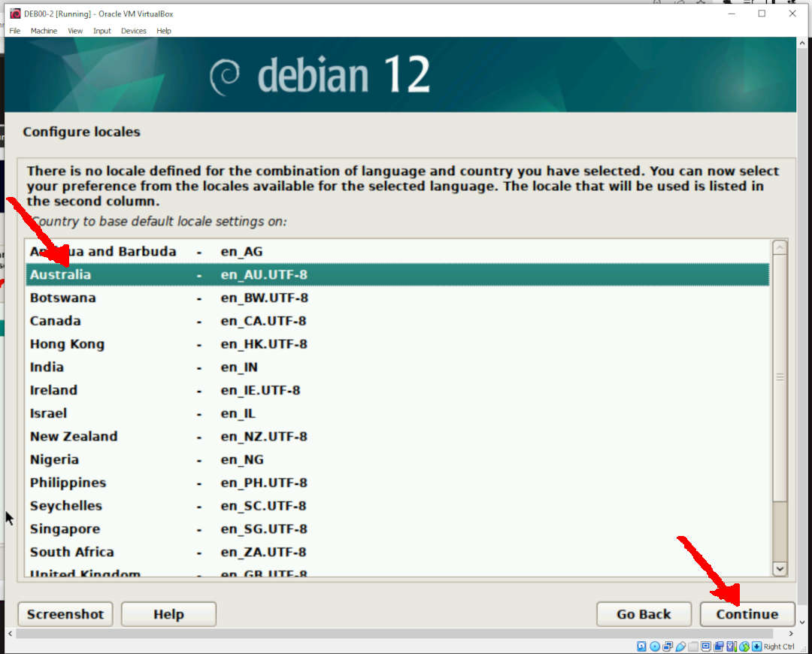Click the locale list scroll-up arrow
Viewport: 812px width, 654px height.
coord(780,247)
